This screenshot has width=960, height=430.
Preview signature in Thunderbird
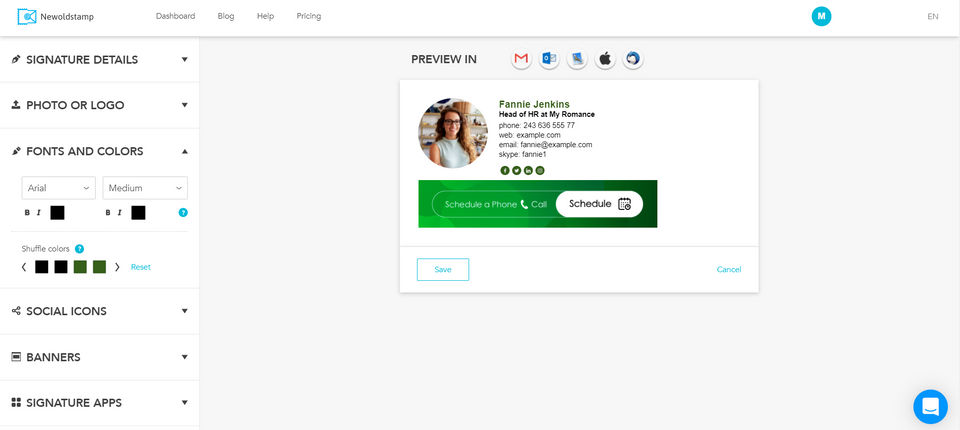633,59
